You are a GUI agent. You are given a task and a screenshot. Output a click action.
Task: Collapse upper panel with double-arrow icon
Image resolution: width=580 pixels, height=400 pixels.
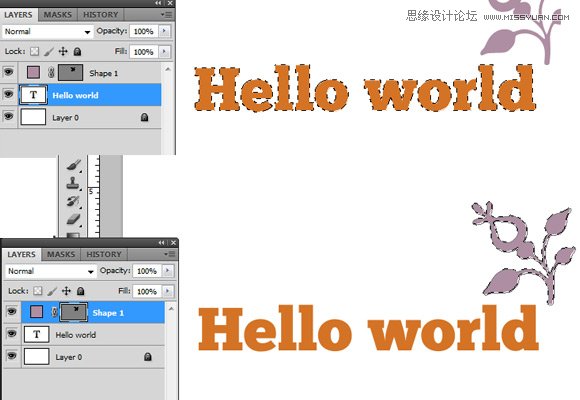click(158, 3)
